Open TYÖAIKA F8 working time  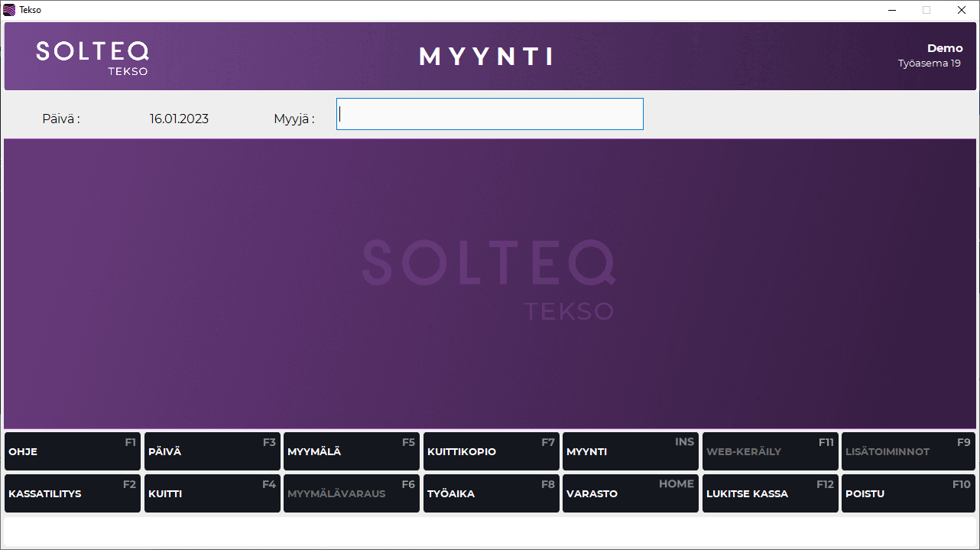(491, 493)
